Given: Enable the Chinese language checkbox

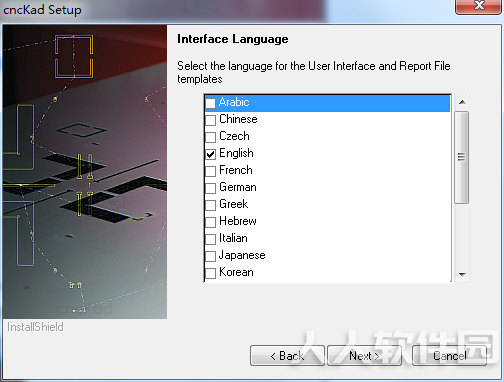Looking at the screenshot, I should (211, 120).
